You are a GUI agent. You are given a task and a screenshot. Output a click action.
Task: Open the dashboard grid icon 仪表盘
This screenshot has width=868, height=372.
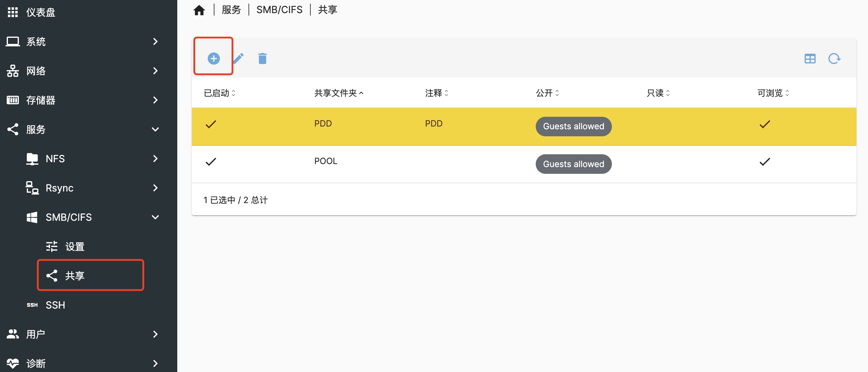(13, 12)
